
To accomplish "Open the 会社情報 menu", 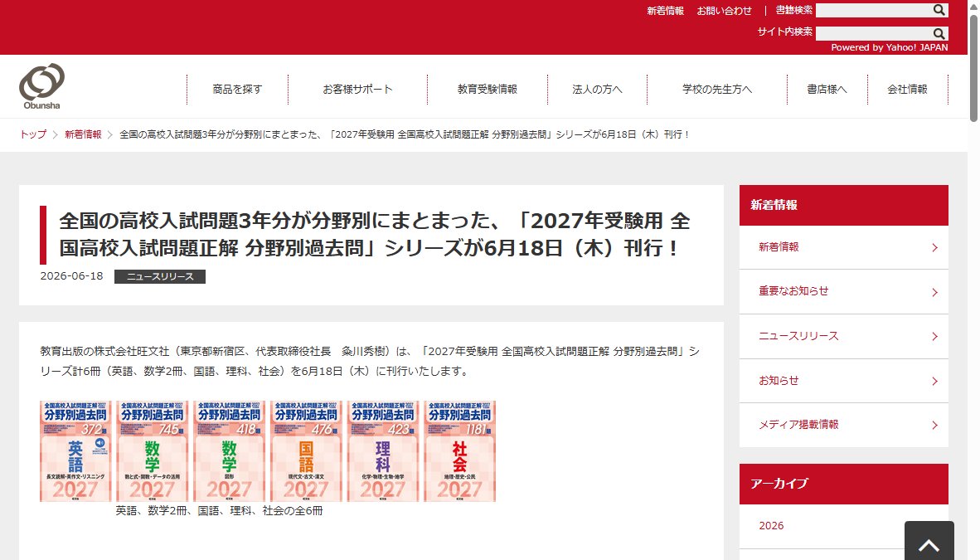I will tap(908, 89).
